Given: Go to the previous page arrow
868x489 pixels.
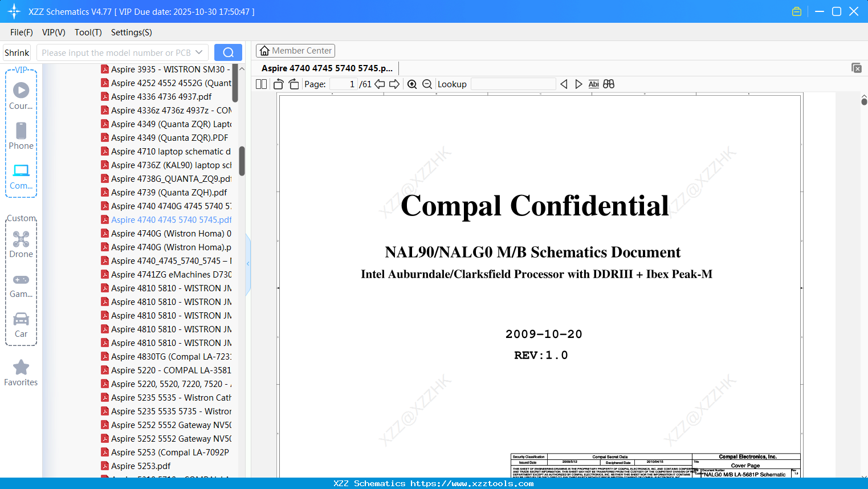Looking at the screenshot, I should (x=380, y=84).
